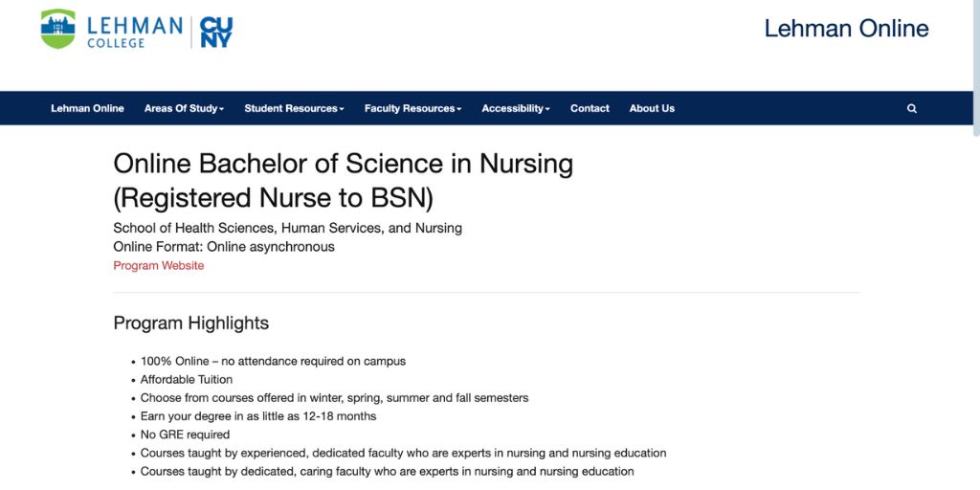Click the Online Format asynchronous line
Viewport: 980px width, 490px height.
(224, 247)
